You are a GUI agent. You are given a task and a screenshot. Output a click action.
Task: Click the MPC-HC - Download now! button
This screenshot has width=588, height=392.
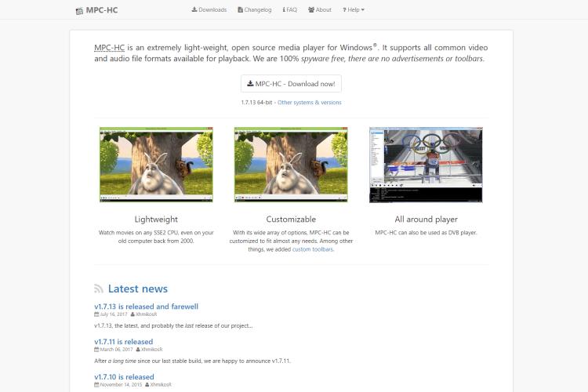(x=291, y=84)
